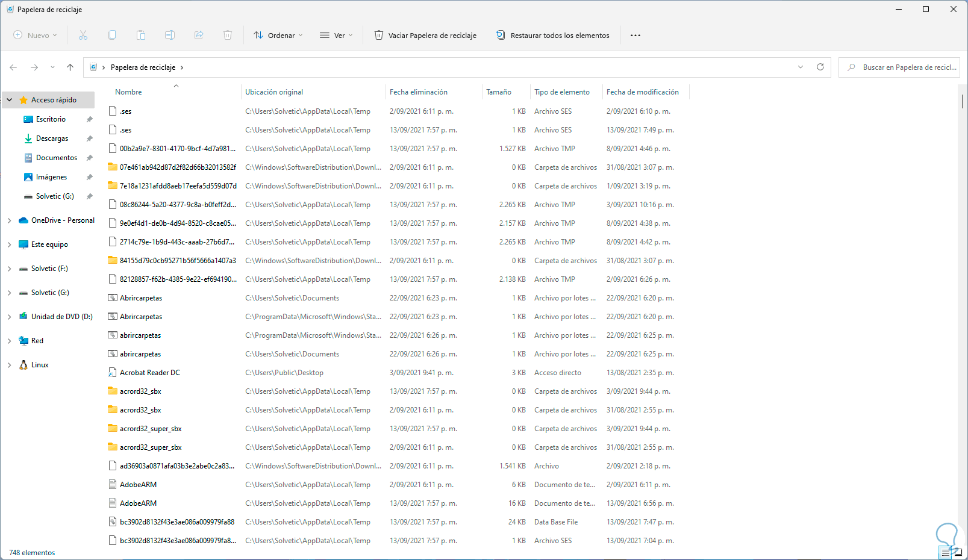Open address bar history dropdown chevron
968x560 pixels.
801,67
